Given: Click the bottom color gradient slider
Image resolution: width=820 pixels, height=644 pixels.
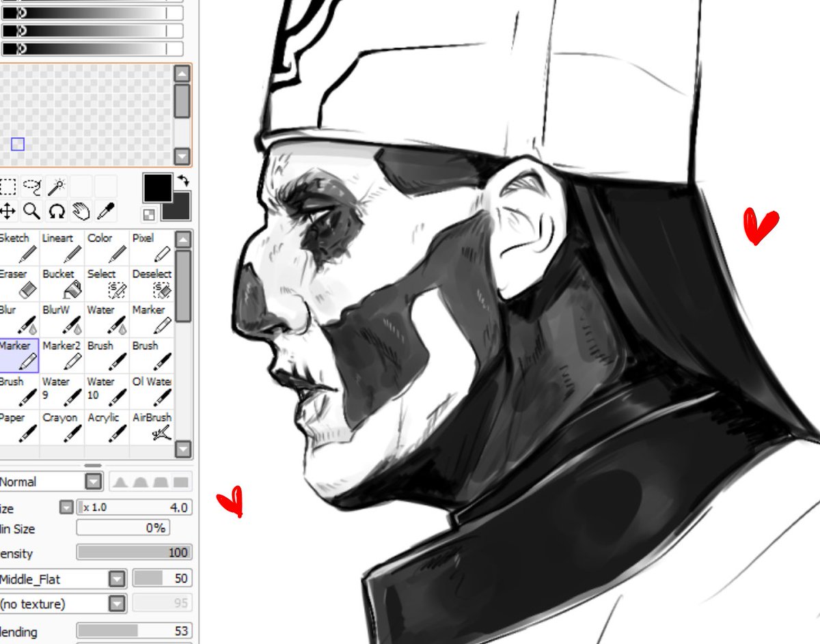Looking at the screenshot, I should click(92, 48).
